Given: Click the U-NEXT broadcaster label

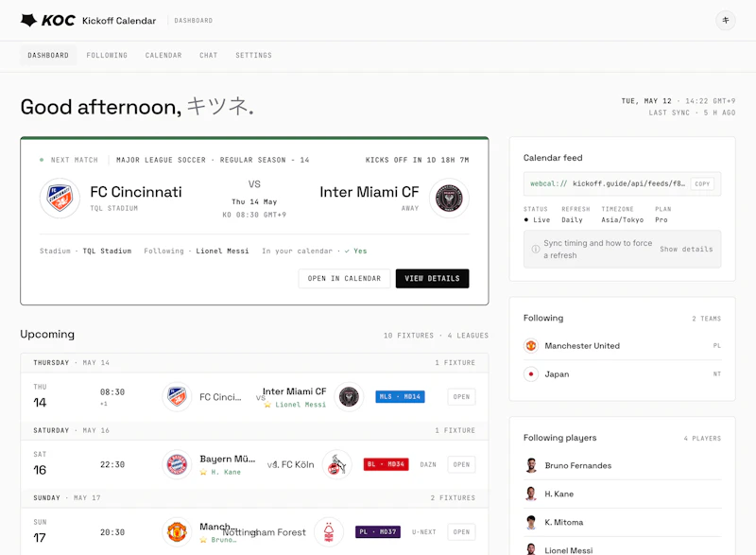Looking at the screenshot, I should tap(423, 532).
